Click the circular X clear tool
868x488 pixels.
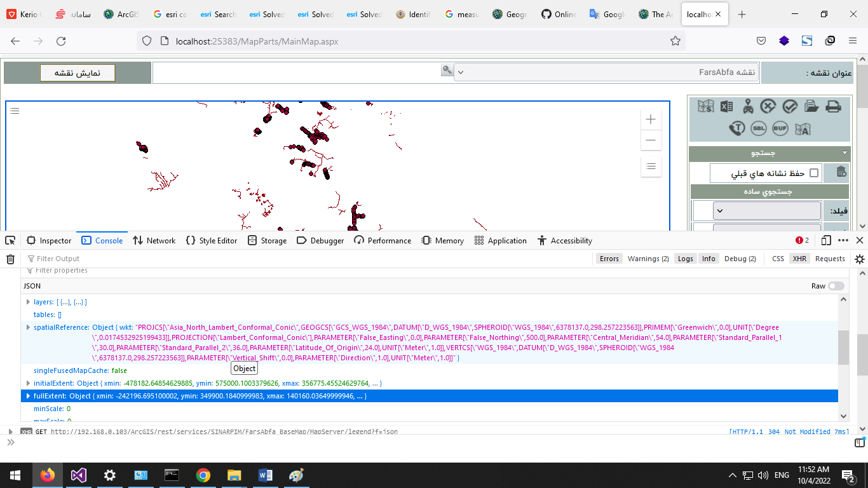point(768,106)
